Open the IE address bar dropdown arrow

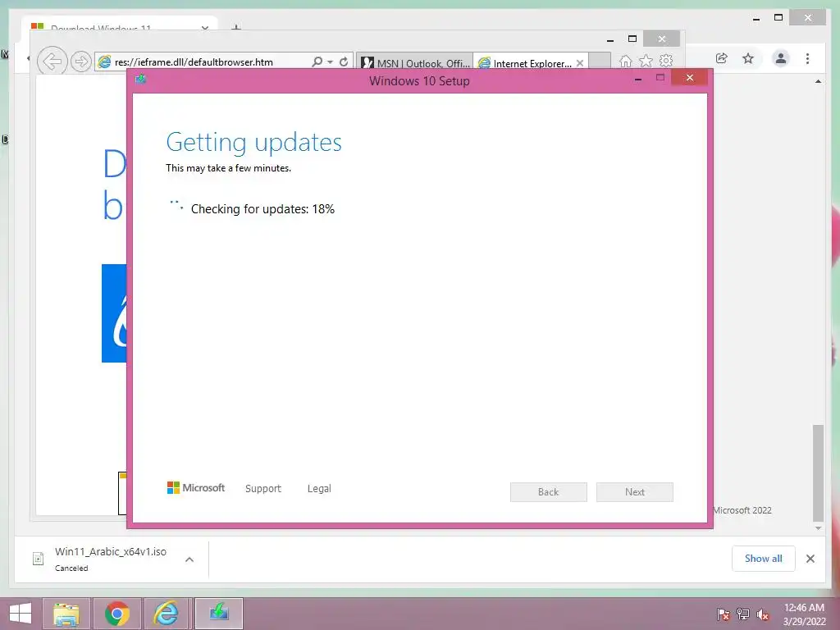point(330,62)
